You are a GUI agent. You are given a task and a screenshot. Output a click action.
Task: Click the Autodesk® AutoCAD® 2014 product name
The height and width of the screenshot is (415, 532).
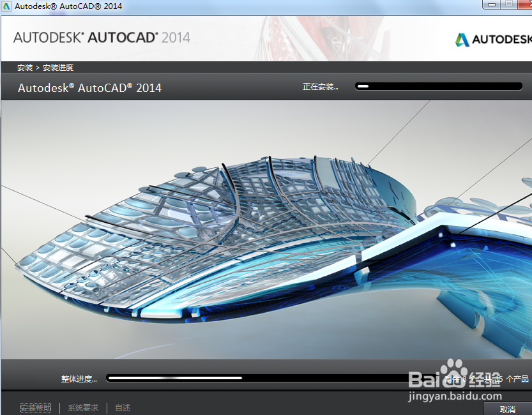pos(89,88)
